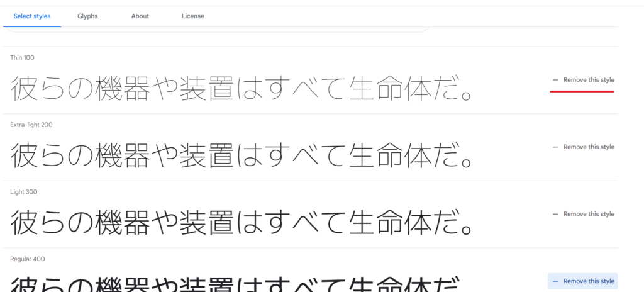Click the minus icon for Extra-light 200
The width and height of the screenshot is (644, 292).
pyautogui.click(x=556, y=147)
